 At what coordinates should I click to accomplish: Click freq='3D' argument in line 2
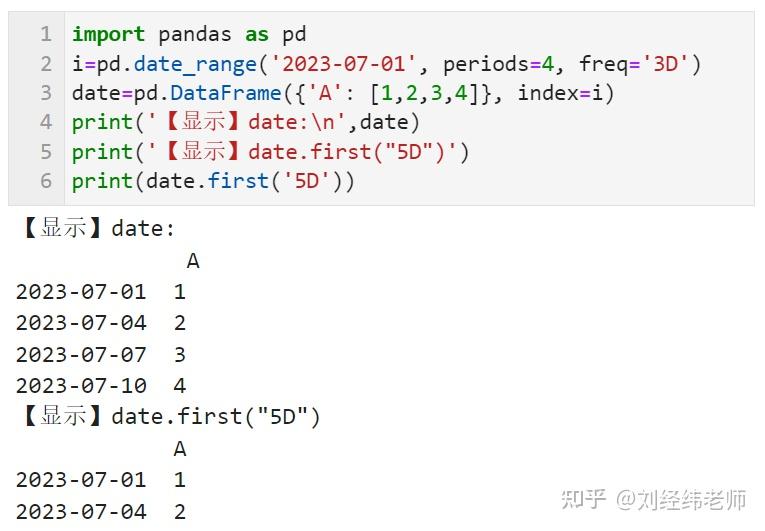tap(634, 64)
